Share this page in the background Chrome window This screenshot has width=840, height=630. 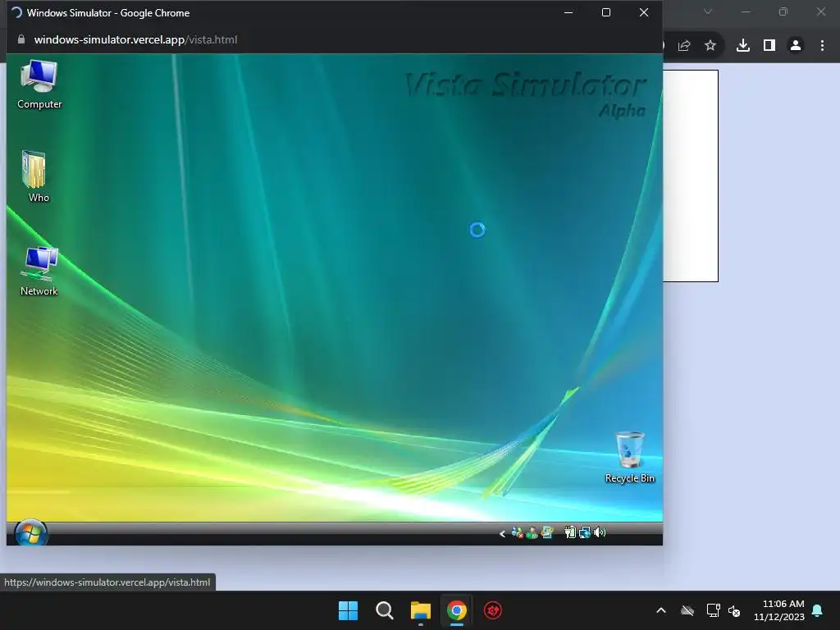point(685,46)
